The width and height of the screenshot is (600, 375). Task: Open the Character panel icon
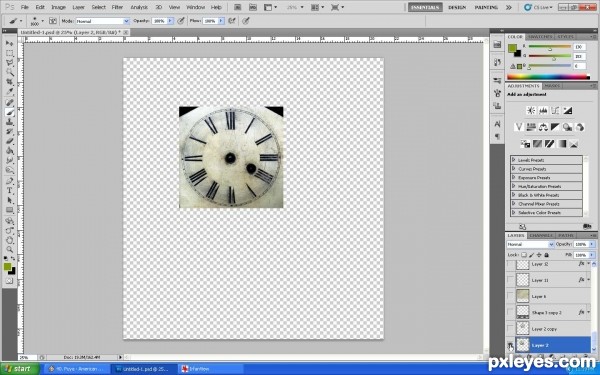coord(497,124)
